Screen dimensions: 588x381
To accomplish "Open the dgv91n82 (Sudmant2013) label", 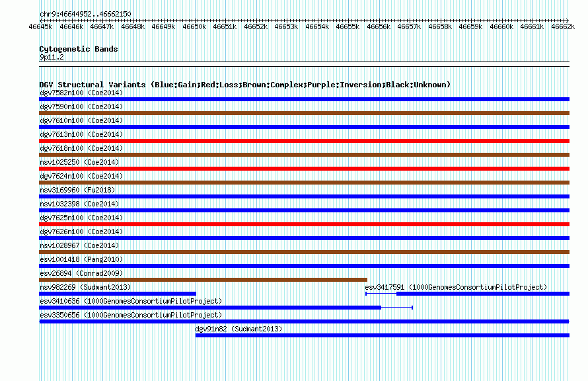I will [x=239, y=329].
